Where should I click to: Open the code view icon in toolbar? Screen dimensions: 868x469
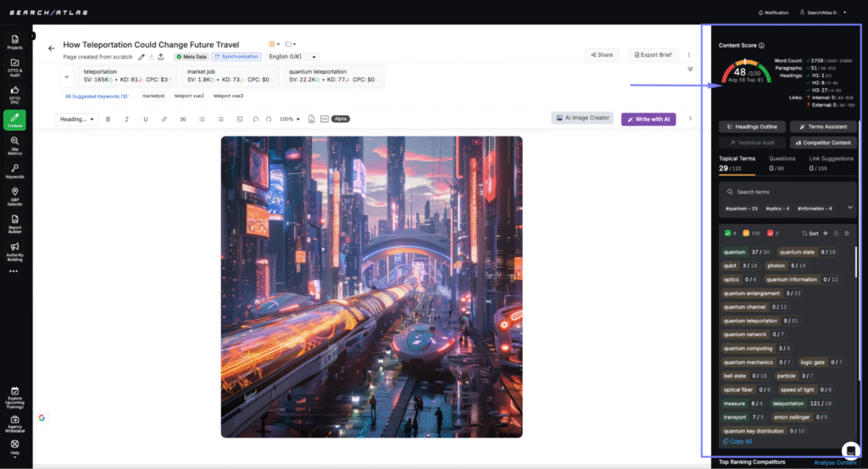325,119
